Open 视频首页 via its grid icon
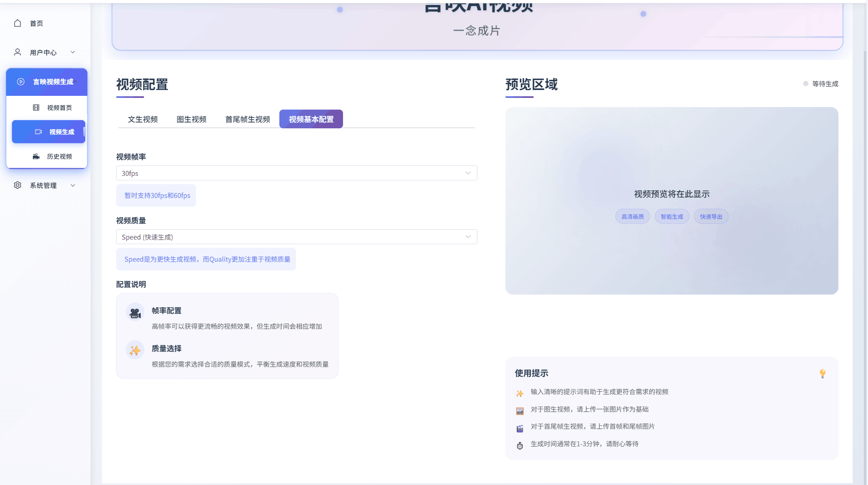 click(37, 107)
